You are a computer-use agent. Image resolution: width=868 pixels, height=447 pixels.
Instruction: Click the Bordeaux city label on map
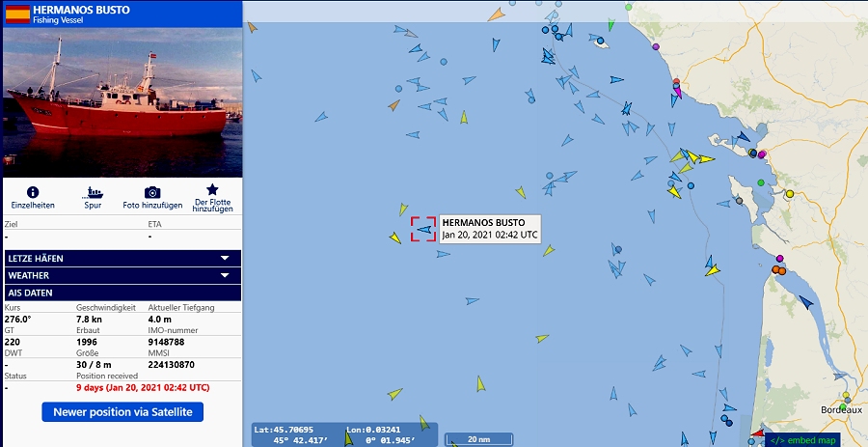[x=841, y=410]
